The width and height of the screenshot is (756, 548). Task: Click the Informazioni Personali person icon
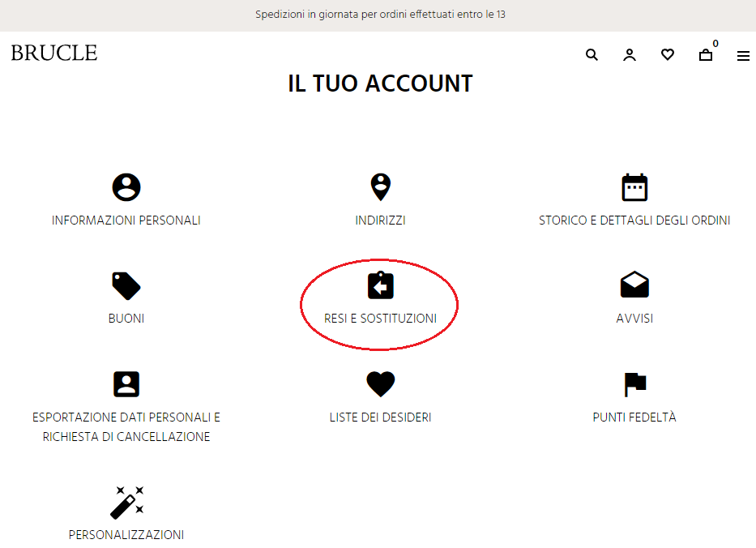[126, 187]
